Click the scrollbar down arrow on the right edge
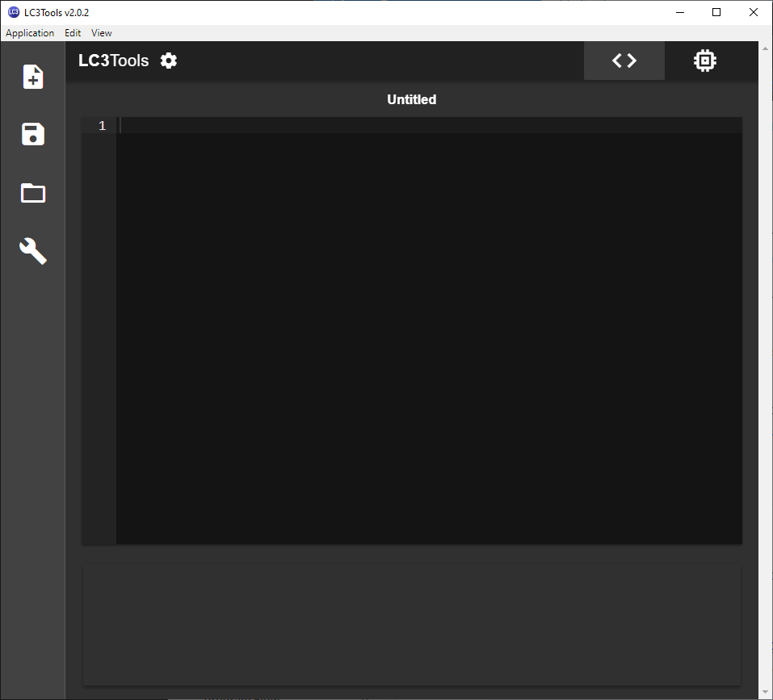 [x=765, y=693]
